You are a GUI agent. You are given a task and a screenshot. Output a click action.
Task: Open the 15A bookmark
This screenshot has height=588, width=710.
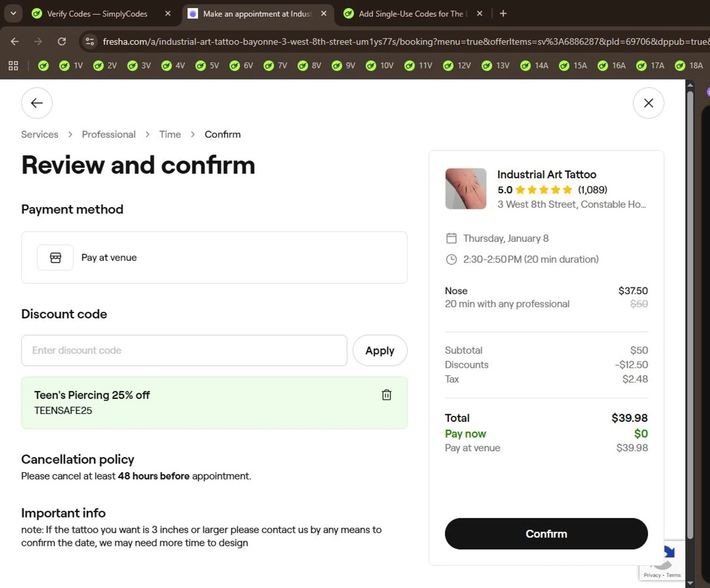[x=573, y=66]
